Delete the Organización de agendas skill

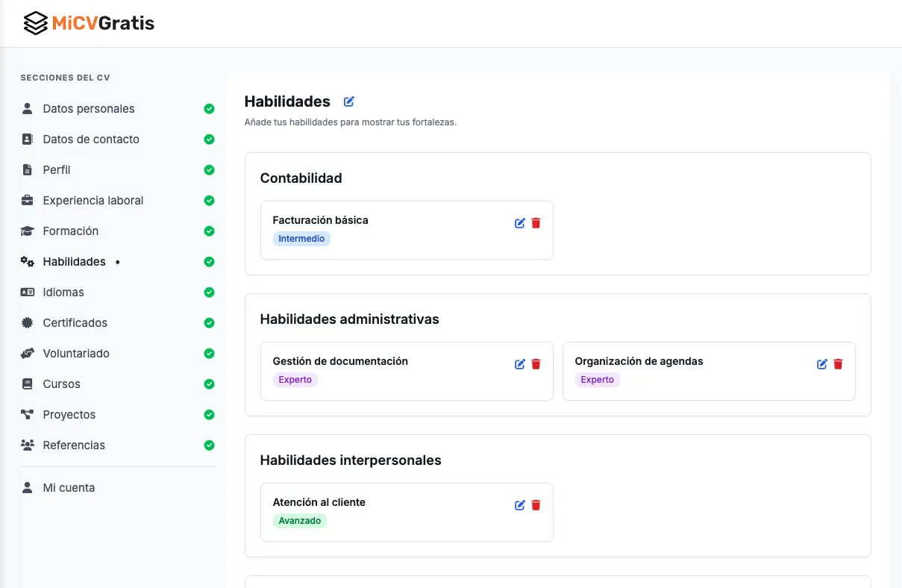coord(838,364)
